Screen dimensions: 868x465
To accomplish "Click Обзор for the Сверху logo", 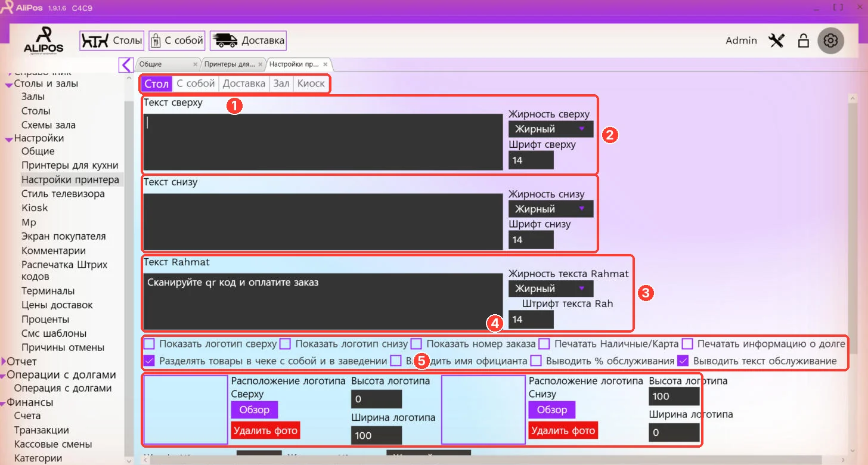I will point(255,410).
